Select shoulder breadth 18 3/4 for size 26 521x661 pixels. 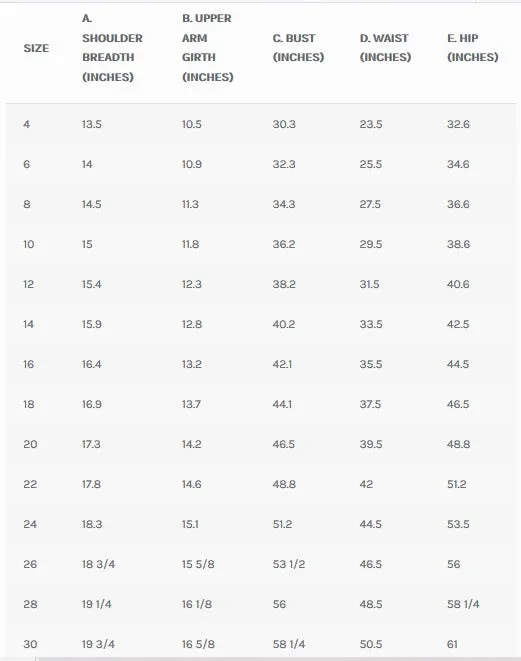[x=98, y=564]
